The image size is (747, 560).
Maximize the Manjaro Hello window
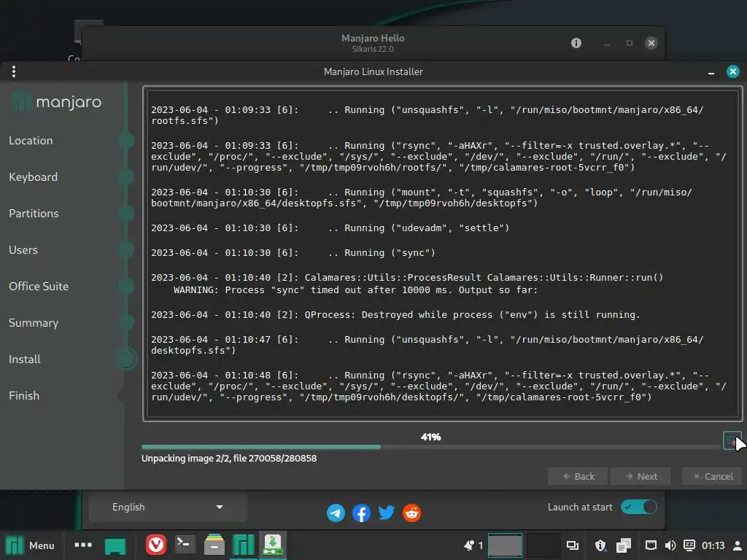click(630, 43)
